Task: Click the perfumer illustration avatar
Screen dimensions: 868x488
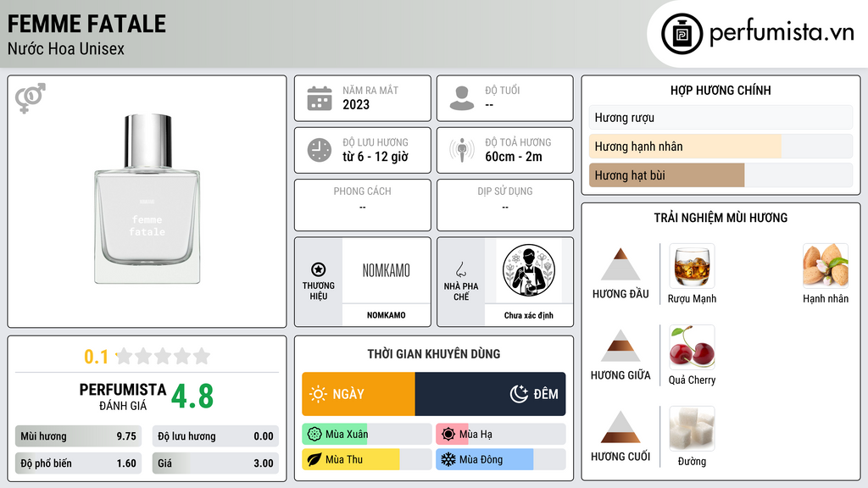Action: pos(529,270)
